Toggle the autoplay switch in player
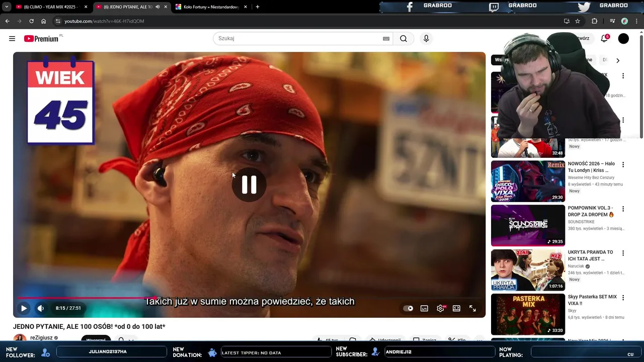 [408, 308]
